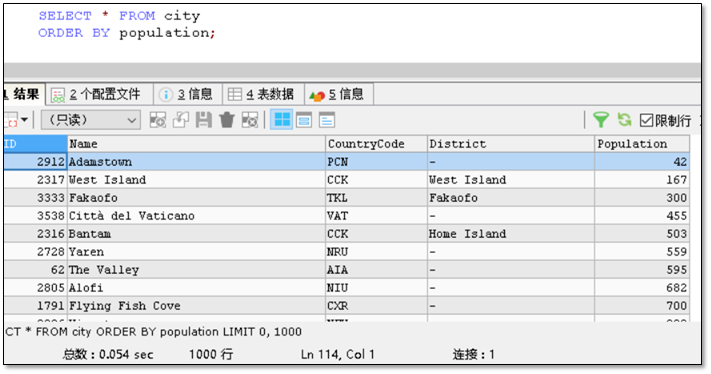Click the PCN country code cell
The height and width of the screenshot is (374, 711).
click(376, 162)
